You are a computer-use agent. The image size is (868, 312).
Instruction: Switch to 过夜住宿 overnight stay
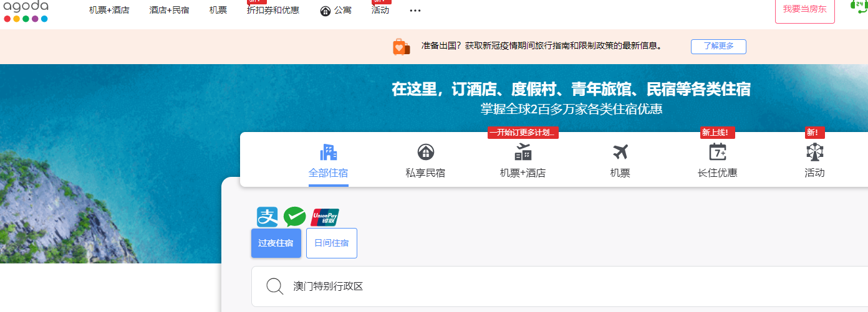click(x=276, y=243)
